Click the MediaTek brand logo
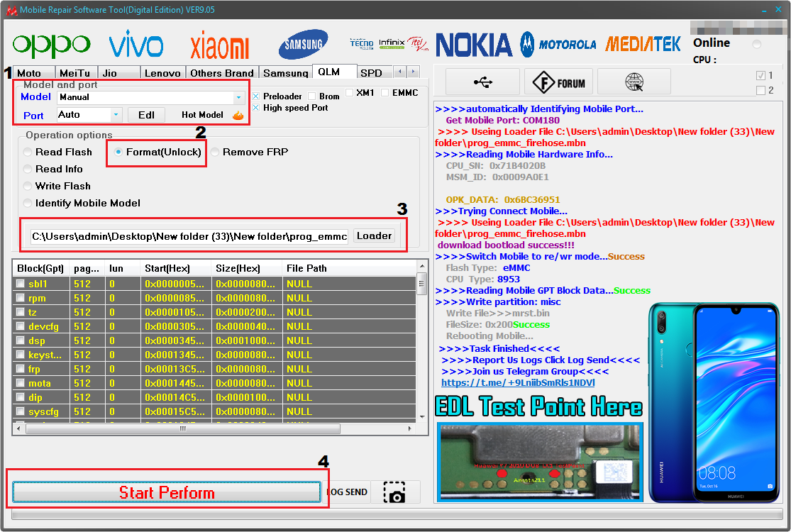The image size is (791, 532). (x=643, y=45)
